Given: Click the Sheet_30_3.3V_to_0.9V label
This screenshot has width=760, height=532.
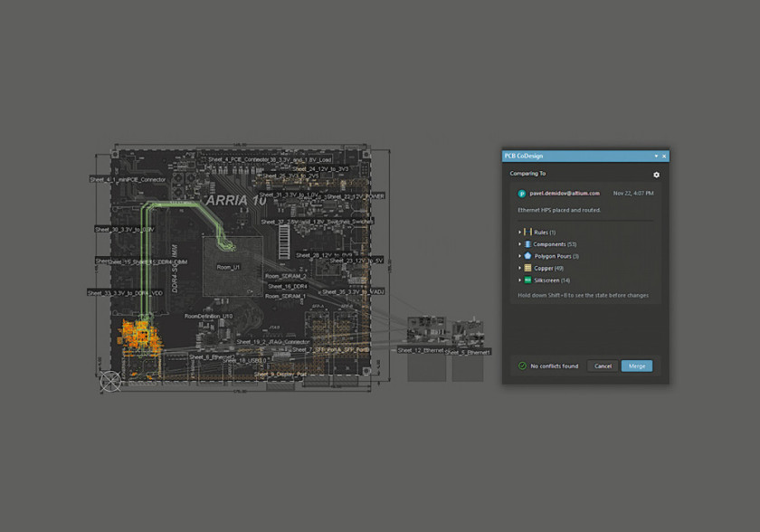Looking at the screenshot, I should coord(125,229).
